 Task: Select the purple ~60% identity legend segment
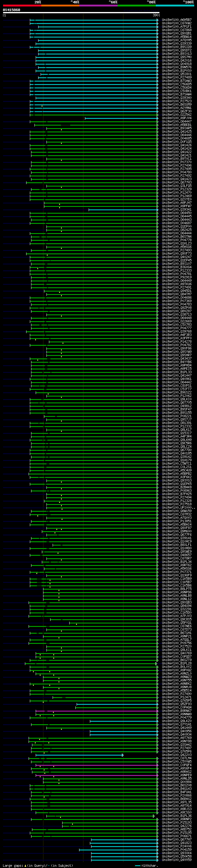coord(99,6)
